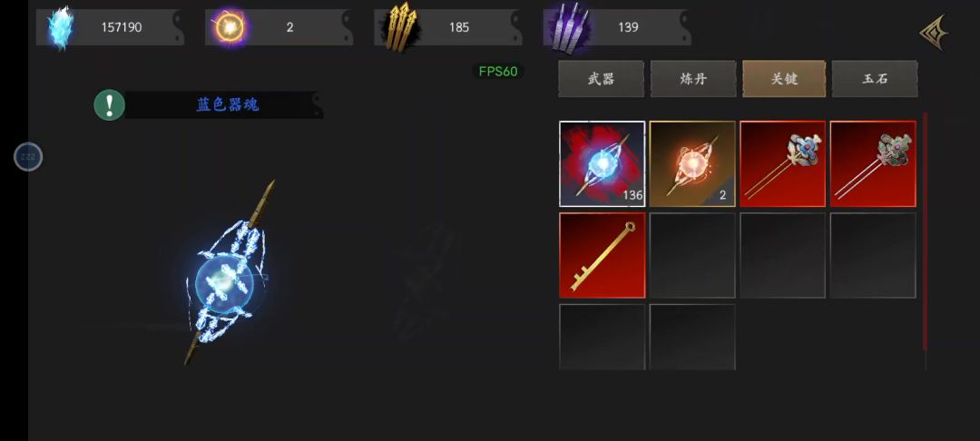The width and height of the screenshot is (980, 441).
Task: Tap the purple-orange orb currency icon
Action: (x=228, y=27)
